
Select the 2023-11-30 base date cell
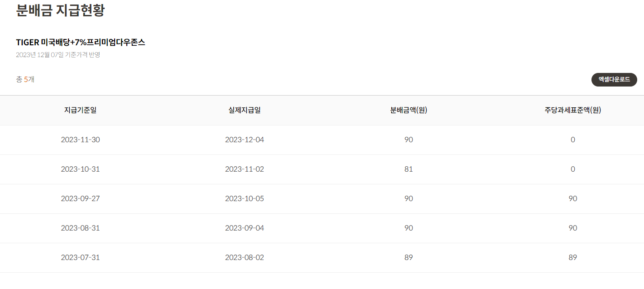point(80,140)
